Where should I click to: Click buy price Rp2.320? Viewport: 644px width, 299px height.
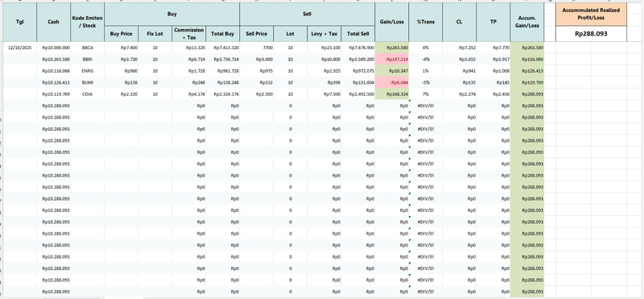coord(122,93)
